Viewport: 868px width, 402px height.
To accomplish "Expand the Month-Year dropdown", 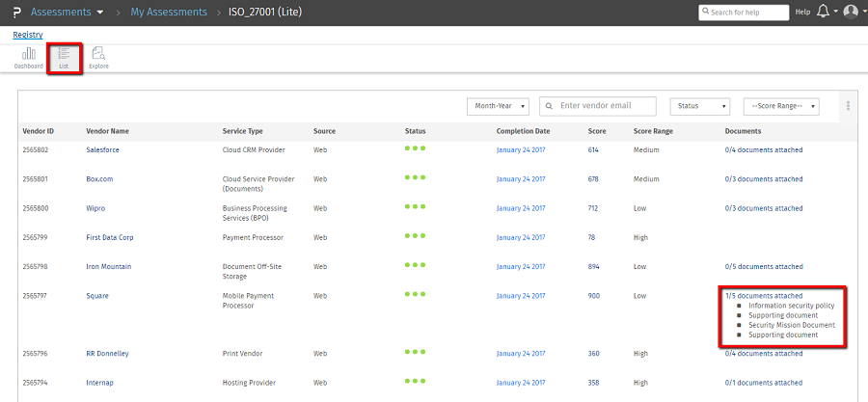I will click(498, 106).
